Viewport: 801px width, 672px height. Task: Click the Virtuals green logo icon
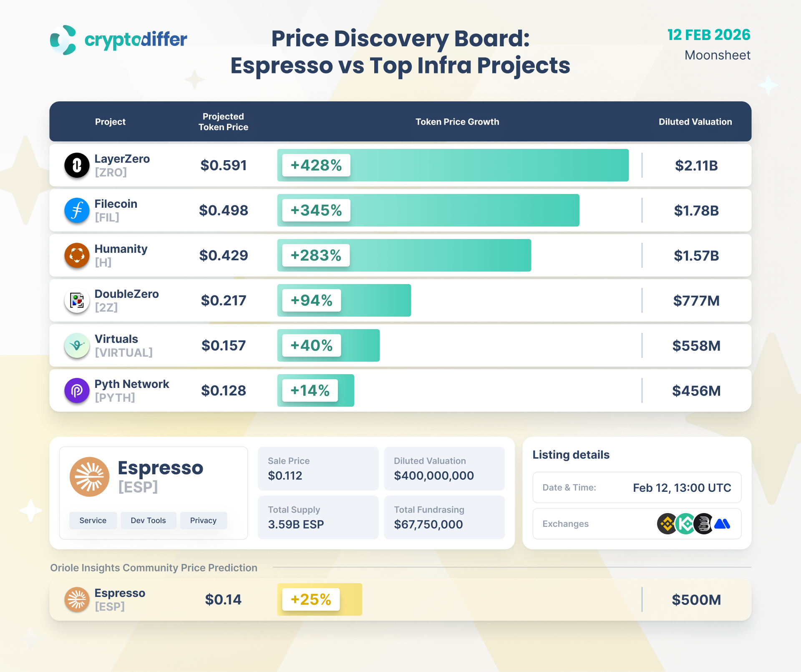tap(77, 345)
